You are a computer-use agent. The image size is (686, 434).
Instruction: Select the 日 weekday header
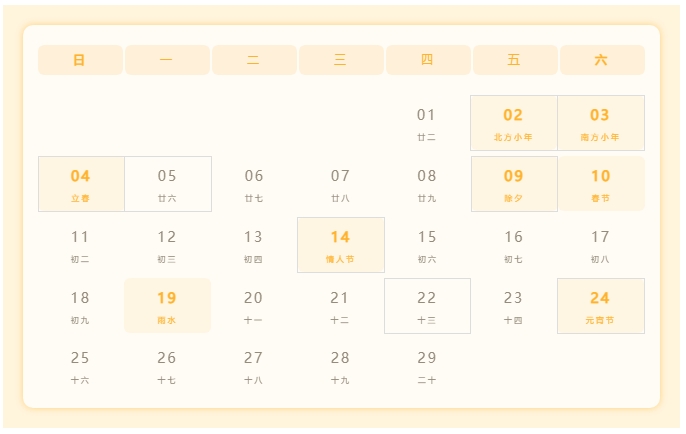click(80, 60)
